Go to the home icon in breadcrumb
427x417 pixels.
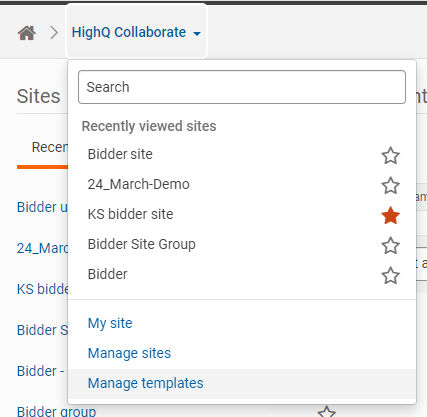point(27,33)
